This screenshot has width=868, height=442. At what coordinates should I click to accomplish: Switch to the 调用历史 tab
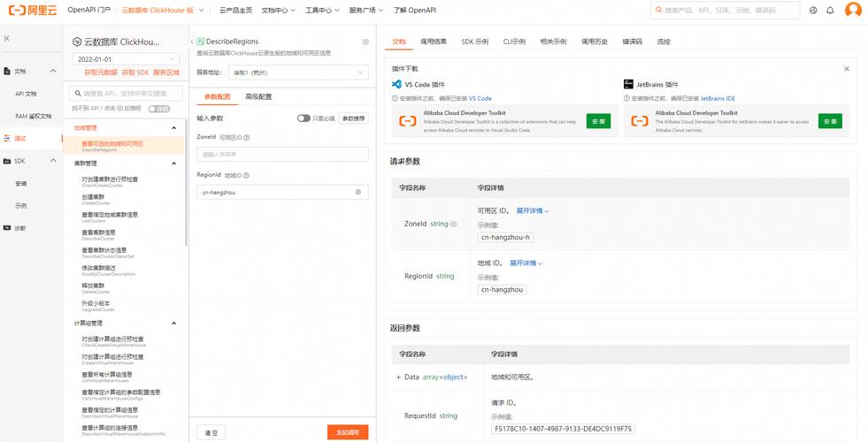click(595, 42)
